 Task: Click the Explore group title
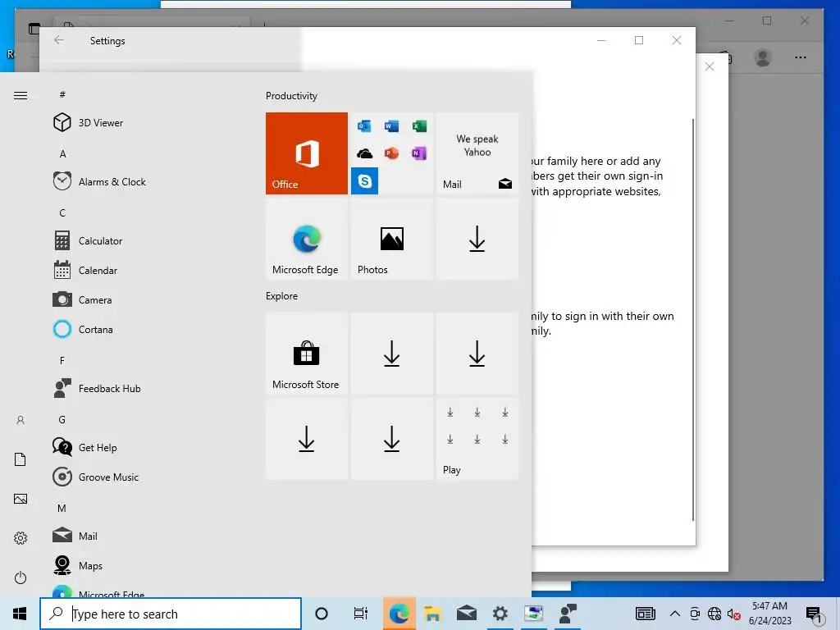tap(282, 295)
